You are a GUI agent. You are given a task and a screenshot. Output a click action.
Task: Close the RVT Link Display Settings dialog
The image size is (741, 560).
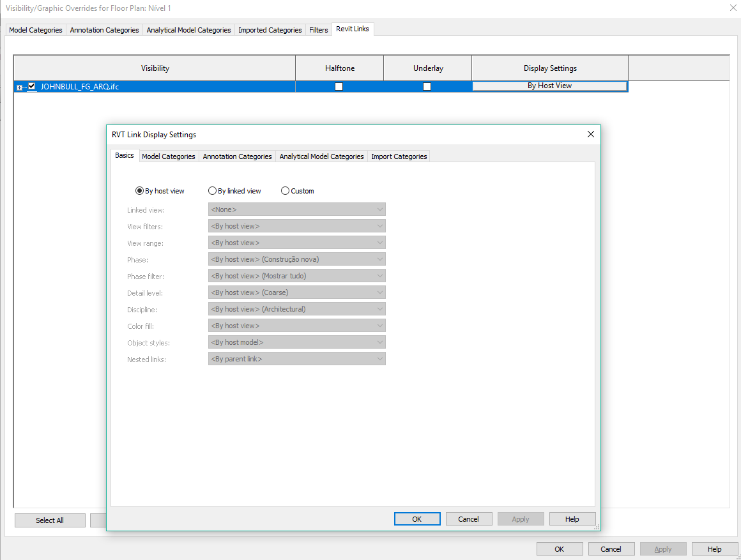click(590, 134)
